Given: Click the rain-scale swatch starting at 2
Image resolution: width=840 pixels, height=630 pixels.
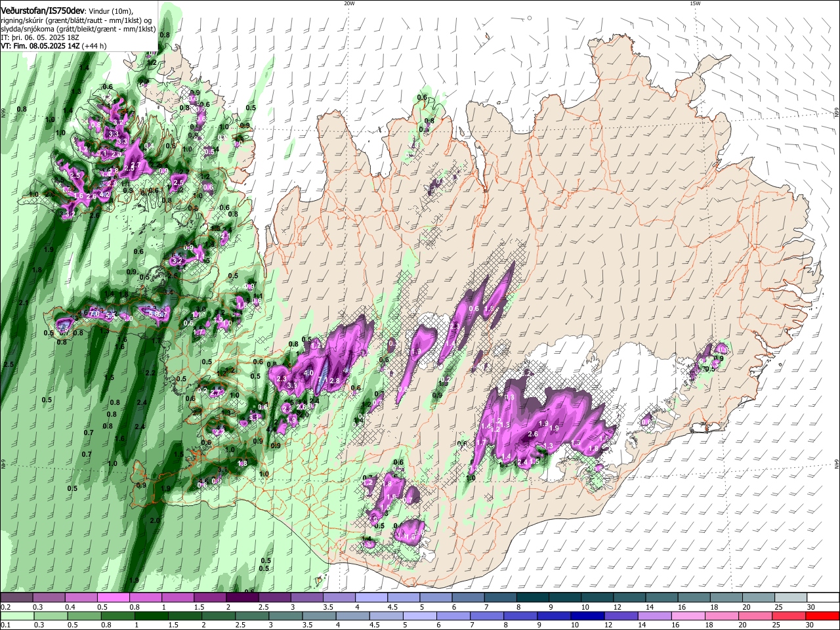Looking at the screenshot, I should (219, 616).
